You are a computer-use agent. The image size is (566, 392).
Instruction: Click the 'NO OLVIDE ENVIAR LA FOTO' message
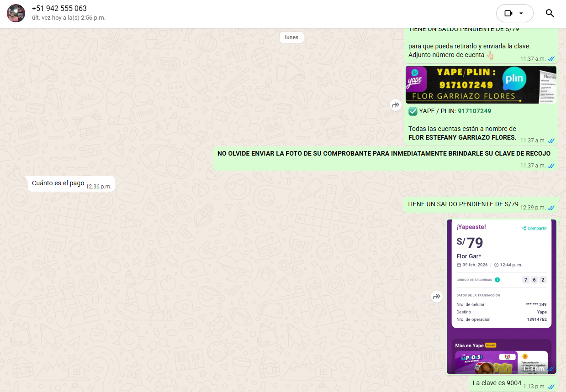[384, 154]
